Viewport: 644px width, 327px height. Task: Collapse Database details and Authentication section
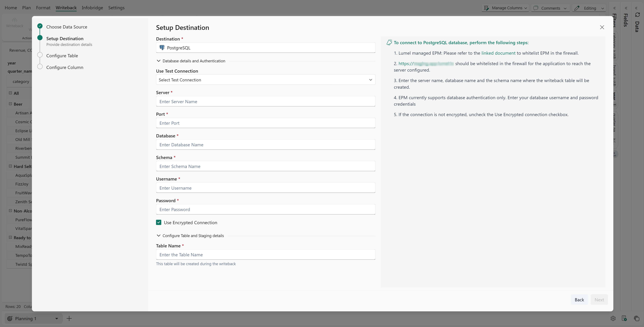pos(159,61)
